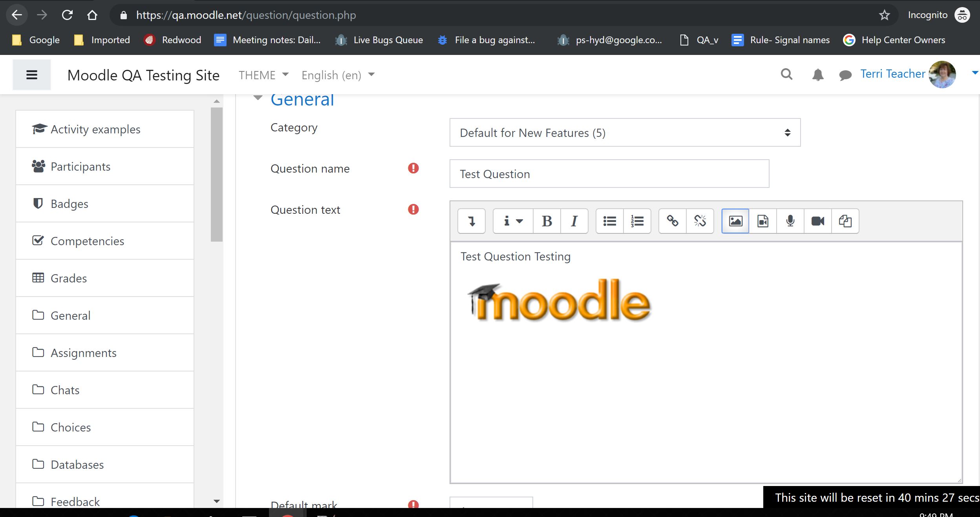Open the hamburger side panel menu
This screenshot has height=517, width=980.
point(32,75)
